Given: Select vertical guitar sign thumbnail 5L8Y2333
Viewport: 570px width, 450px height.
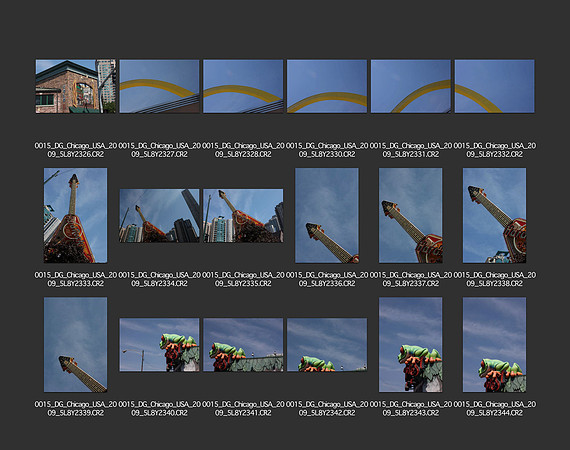Looking at the screenshot, I should (x=76, y=216).
